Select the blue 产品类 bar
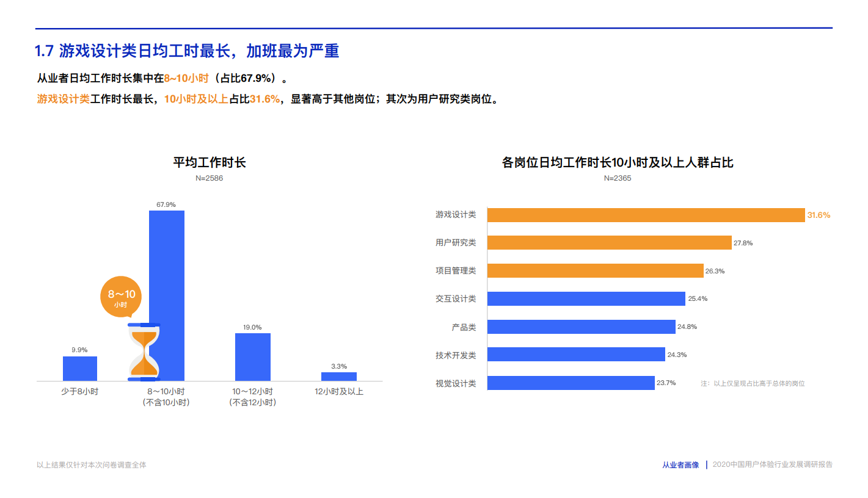This screenshot has height=498, width=868. (x=581, y=327)
